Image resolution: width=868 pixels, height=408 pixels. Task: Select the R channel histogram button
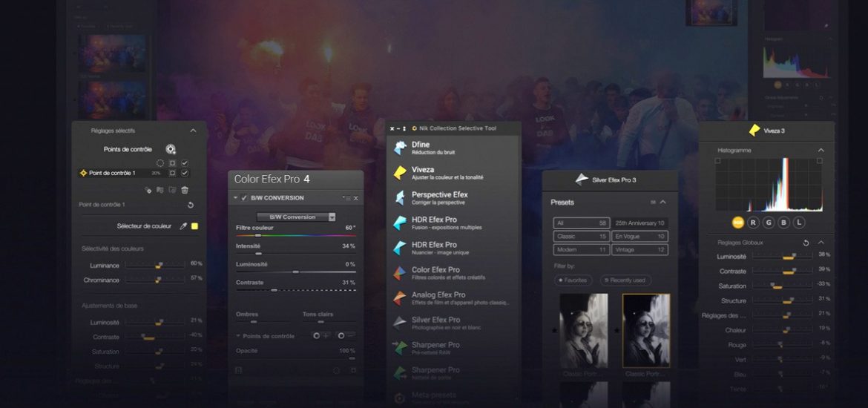tap(754, 222)
